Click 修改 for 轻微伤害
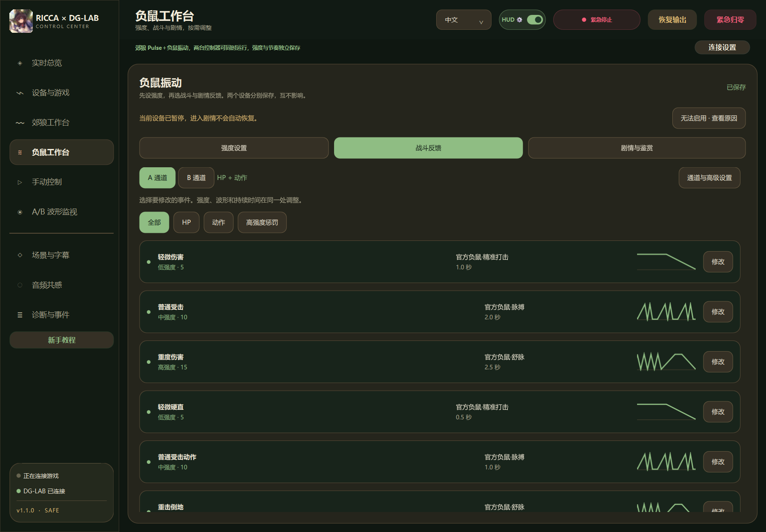766x532 pixels. (718, 262)
